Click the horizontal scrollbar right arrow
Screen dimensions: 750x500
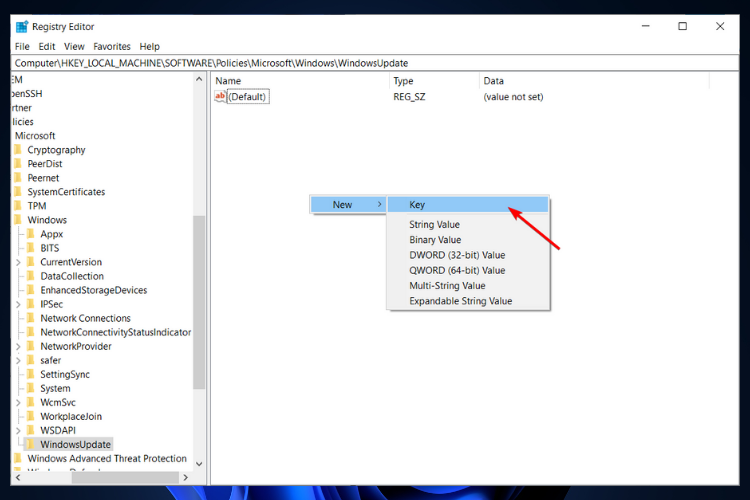pyautogui.click(x=186, y=478)
